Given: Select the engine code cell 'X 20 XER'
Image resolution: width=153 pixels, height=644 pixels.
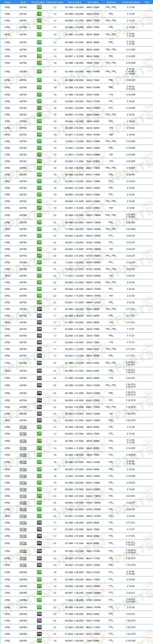Looking at the screenshot, I should pyautogui.click(x=130, y=229).
